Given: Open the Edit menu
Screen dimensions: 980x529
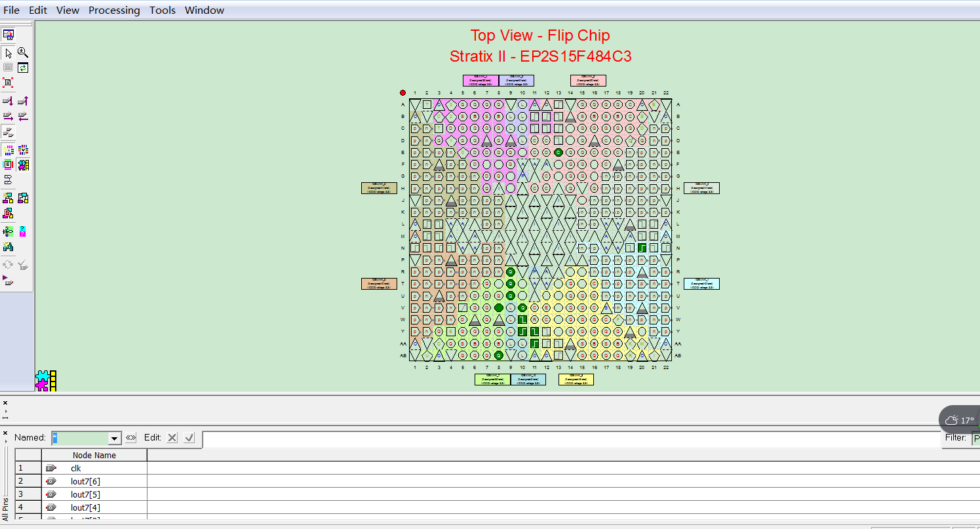Looking at the screenshot, I should tap(38, 10).
